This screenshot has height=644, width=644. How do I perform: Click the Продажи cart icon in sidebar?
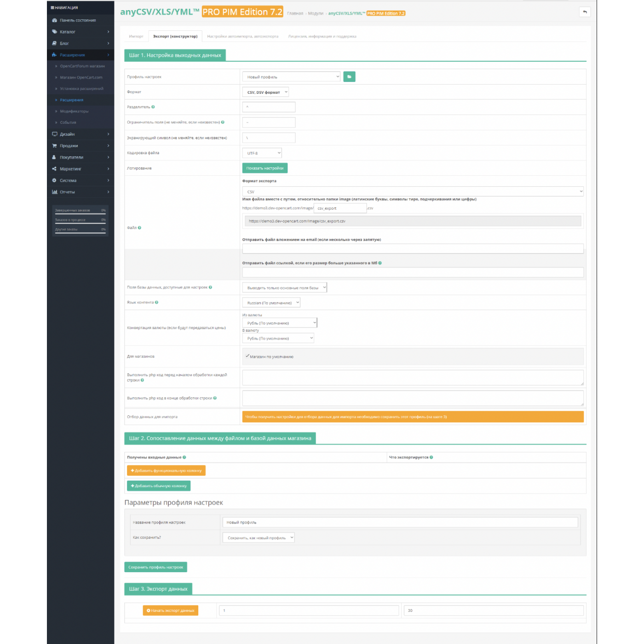coord(54,146)
